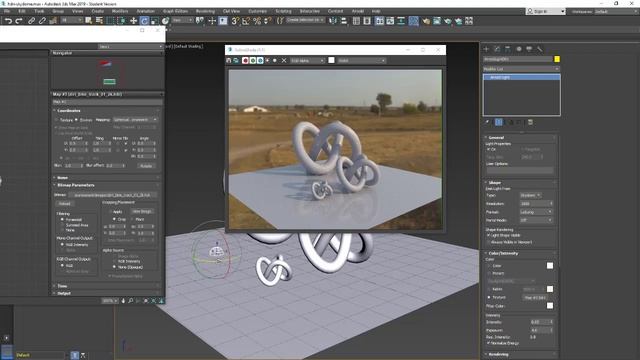Activate the Select and Move tool
This screenshot has width=640, height=360.
[x=133, y=21]
